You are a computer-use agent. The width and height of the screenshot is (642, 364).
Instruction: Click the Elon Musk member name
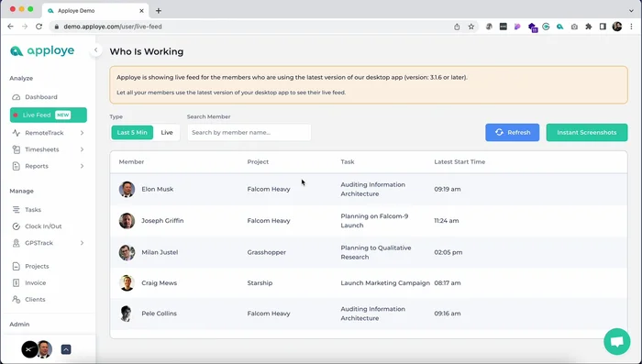(158, 189)
